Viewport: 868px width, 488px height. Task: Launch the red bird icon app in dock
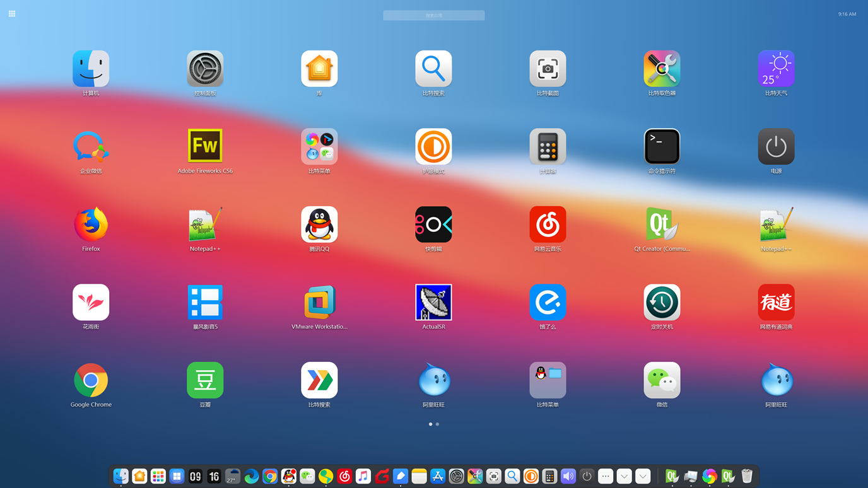coord(382,477)
